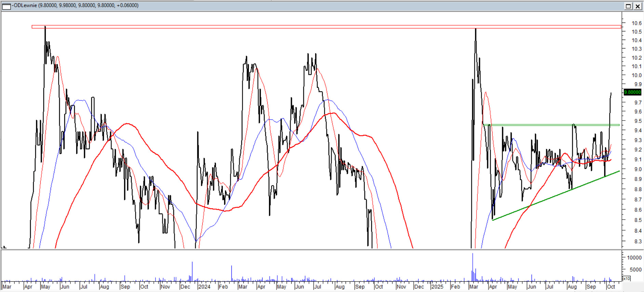Image resolution: width=644 pixels, height=292 pixels.
Task: Click the ODLewnie title text with price values
Action: click(x=76, y=5)
